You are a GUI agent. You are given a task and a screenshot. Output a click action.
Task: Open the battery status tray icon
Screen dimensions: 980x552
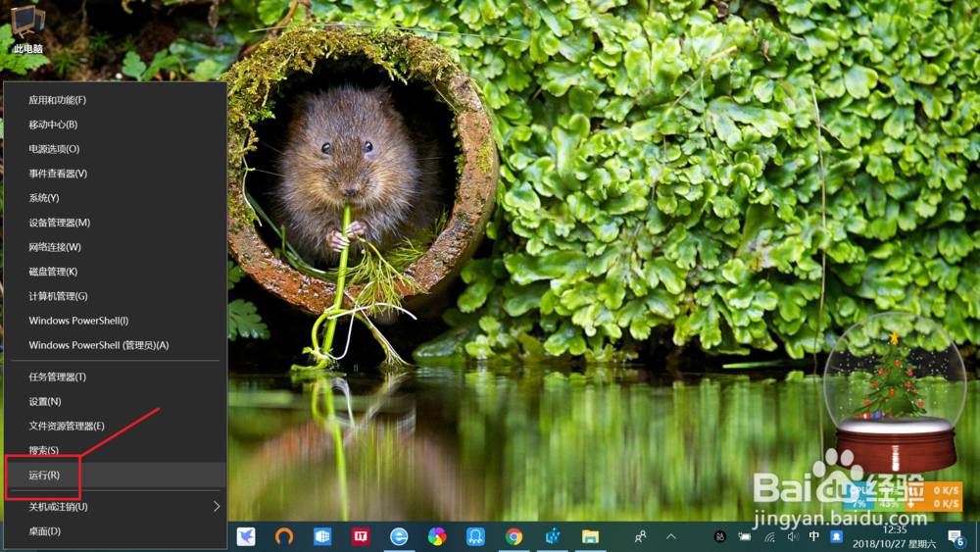pos(745,536)
